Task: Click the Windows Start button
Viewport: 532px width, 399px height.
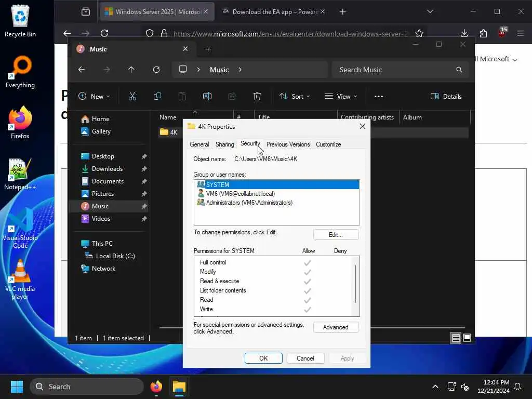Action: pos(17,387)
